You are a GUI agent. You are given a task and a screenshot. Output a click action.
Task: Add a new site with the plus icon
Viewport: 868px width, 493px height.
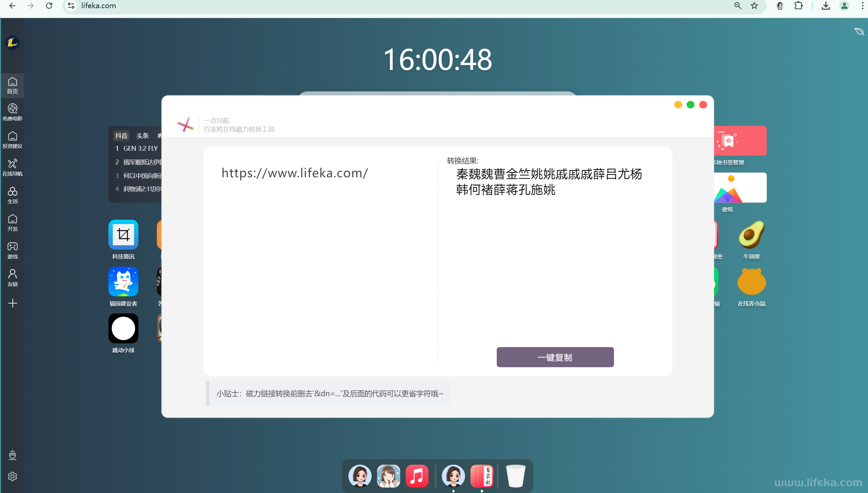(13, 303)
